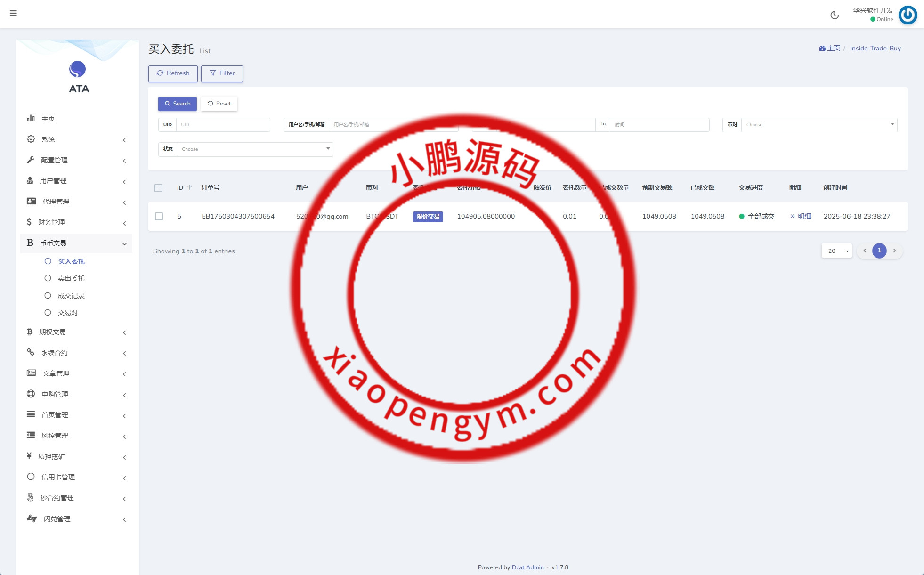Click the 配置管理 wrench icon
This screenshot has height=575, width=924.
coord(31,160)
